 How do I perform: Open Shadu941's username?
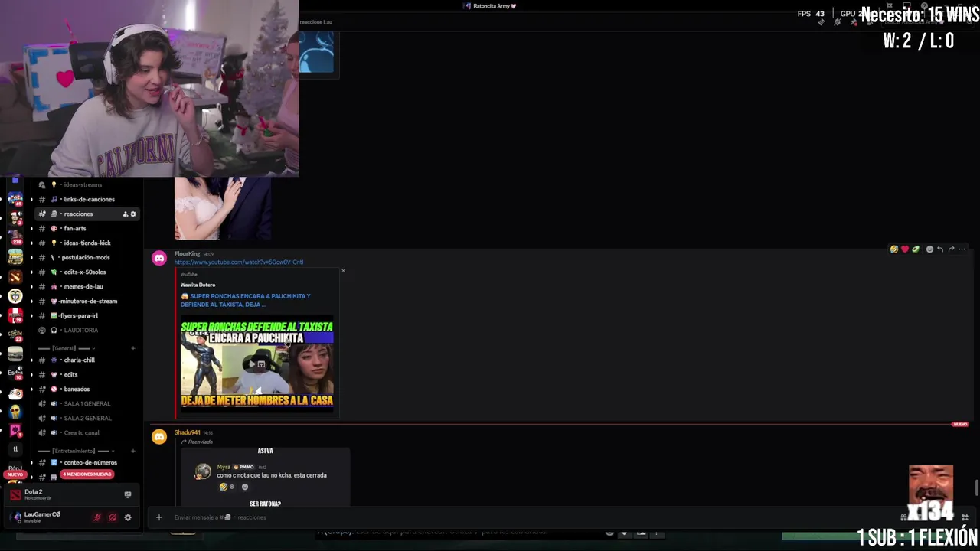(187, 432)
